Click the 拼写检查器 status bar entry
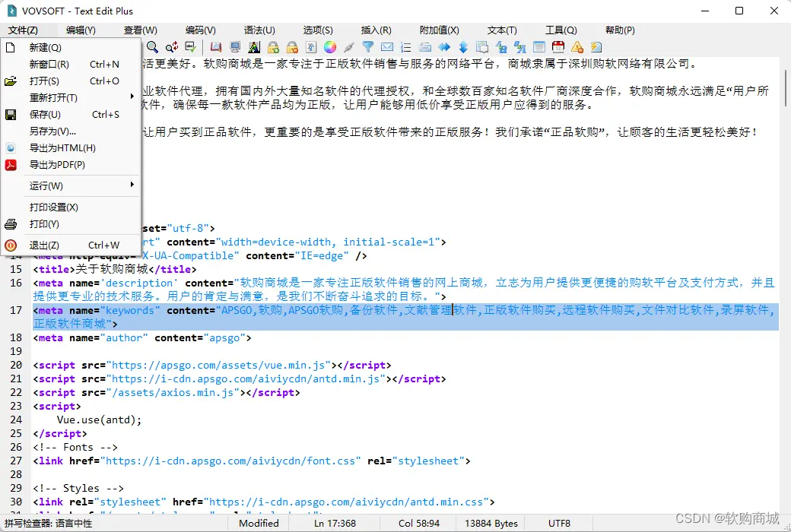 tap(49, 524)
